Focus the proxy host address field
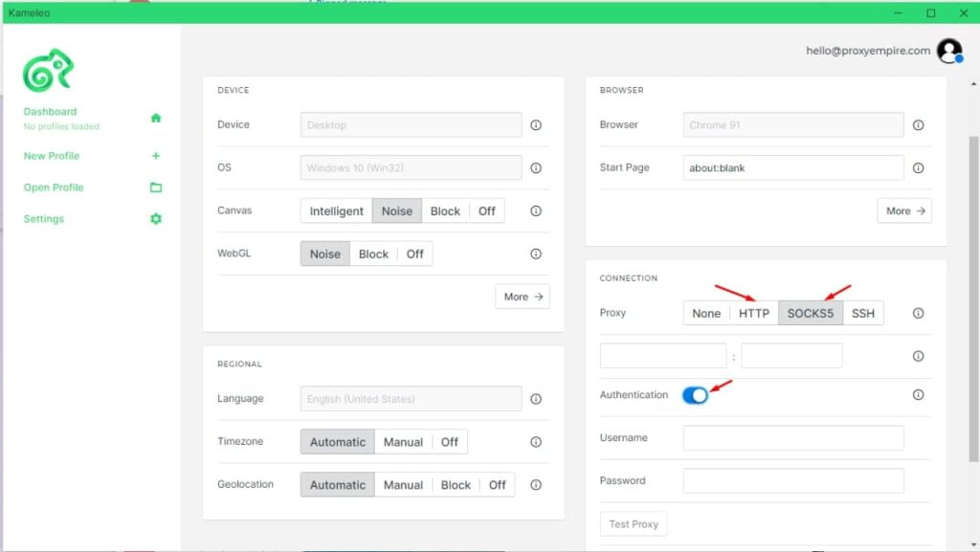 click(663, 356)
